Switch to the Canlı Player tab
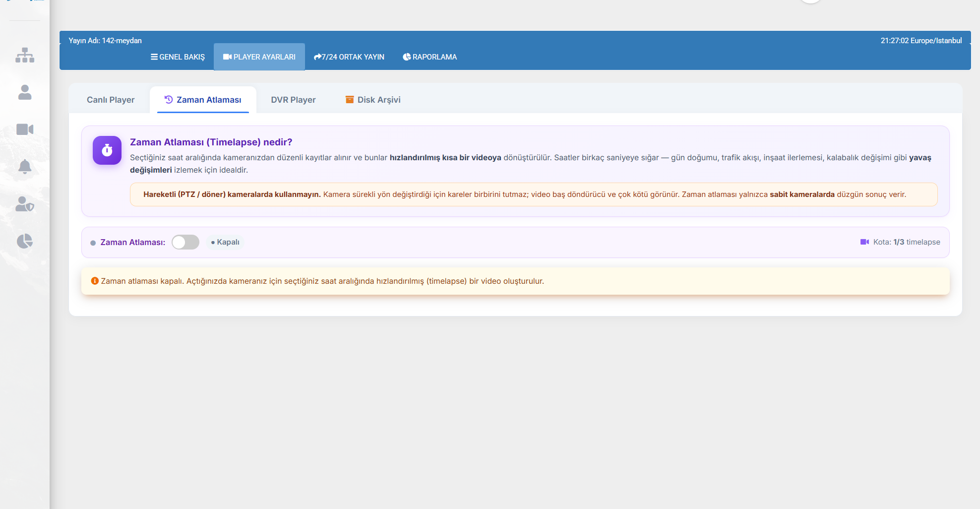 pos(111,100)
